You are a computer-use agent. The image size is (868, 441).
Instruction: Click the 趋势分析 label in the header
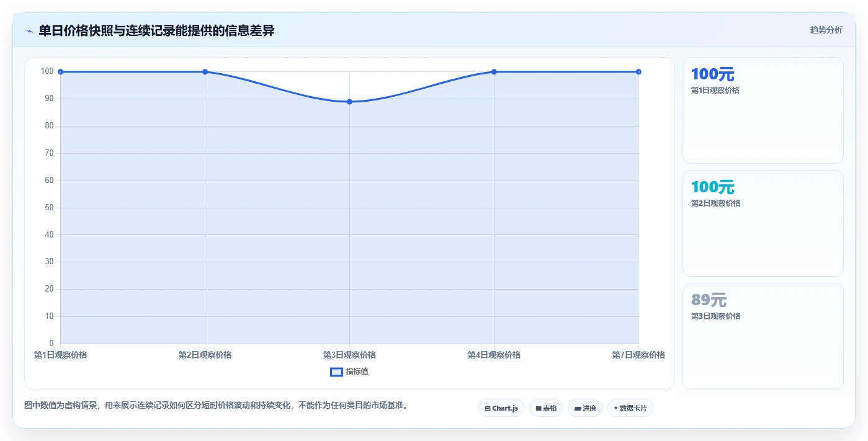(x=826, y=30)
